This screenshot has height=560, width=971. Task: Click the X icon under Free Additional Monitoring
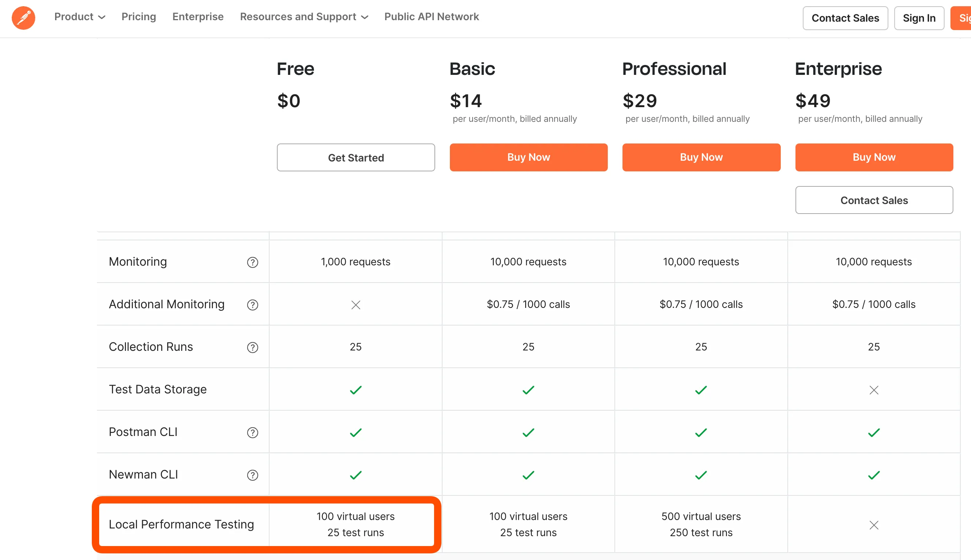[355, 305]
